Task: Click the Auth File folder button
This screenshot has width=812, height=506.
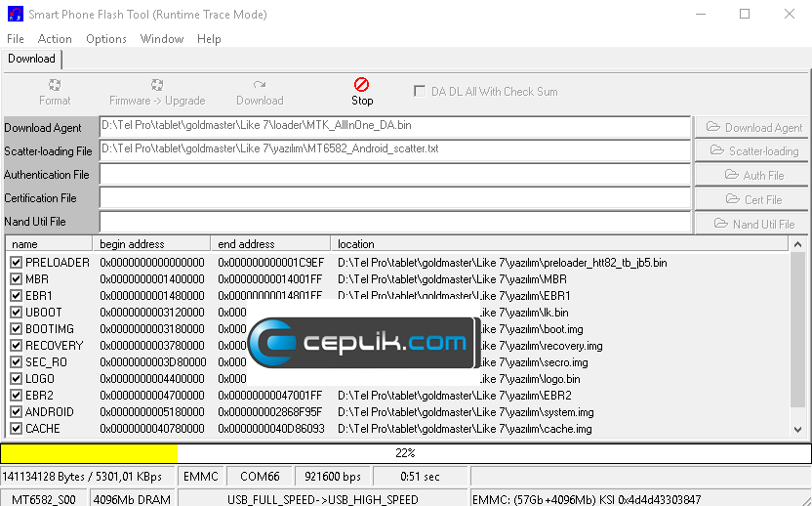Action: pyautogui.click(x=752, y=175)
